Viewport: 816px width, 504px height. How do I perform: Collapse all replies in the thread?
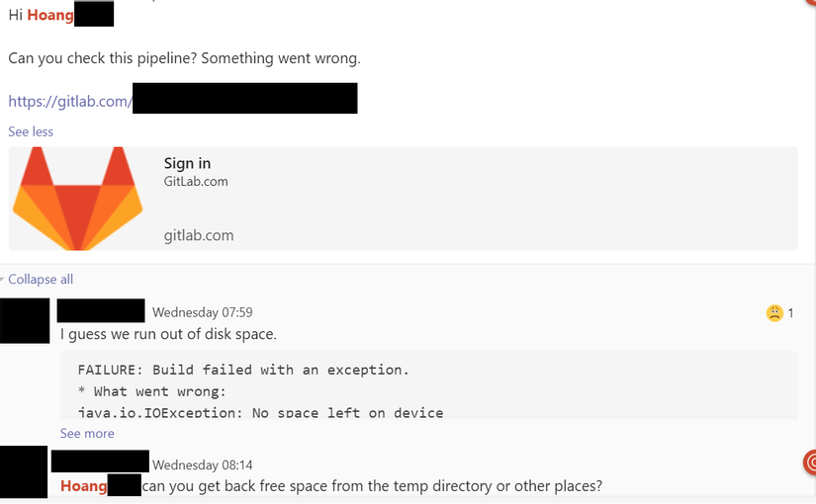pos(41,280)
